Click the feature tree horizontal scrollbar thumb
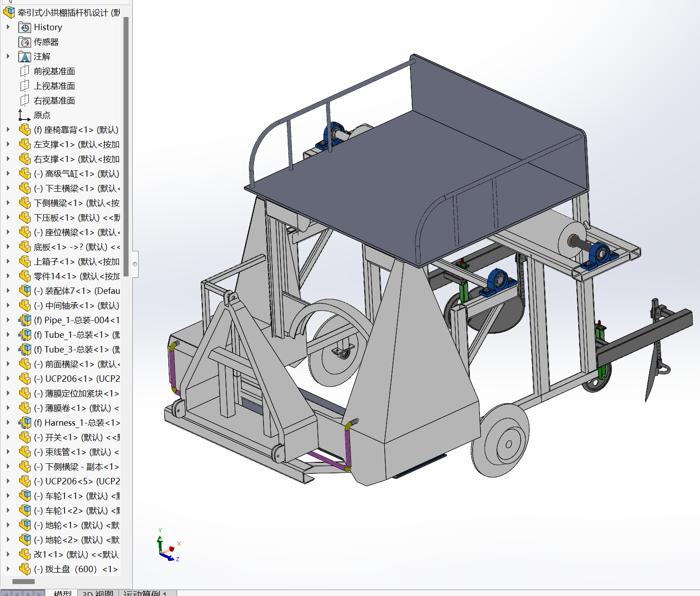 coord(23,581)
